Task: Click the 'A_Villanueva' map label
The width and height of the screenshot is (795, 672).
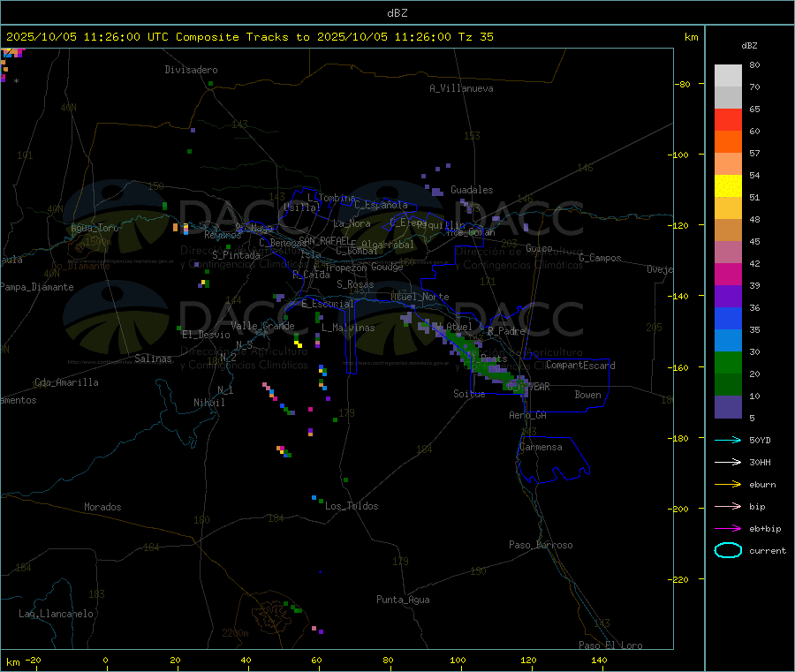Action: (x=461, y=88)
